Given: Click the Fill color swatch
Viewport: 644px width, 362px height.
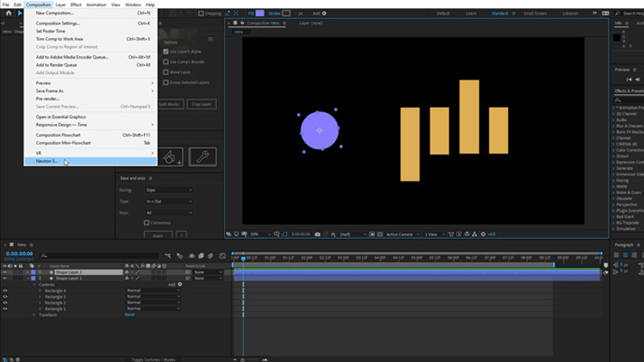Looking at the screenshot, I should click(259, 14).
